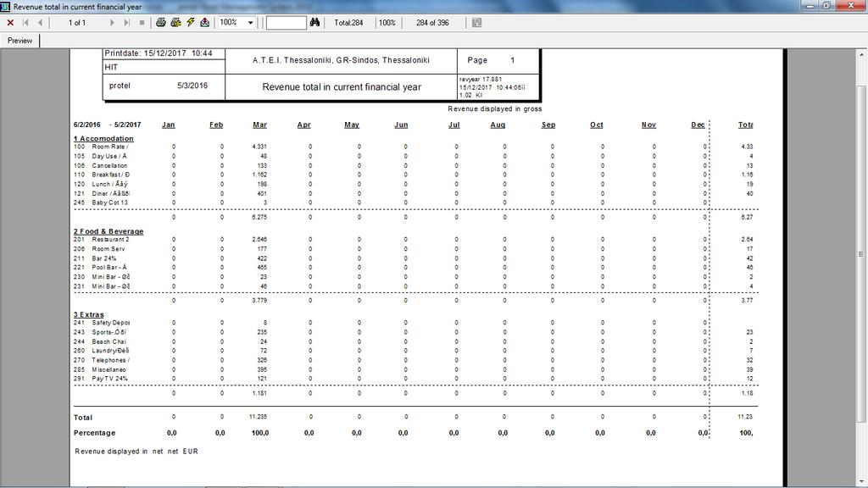Click the grand total 11.235 in March
868x488 pixels.
258,417
